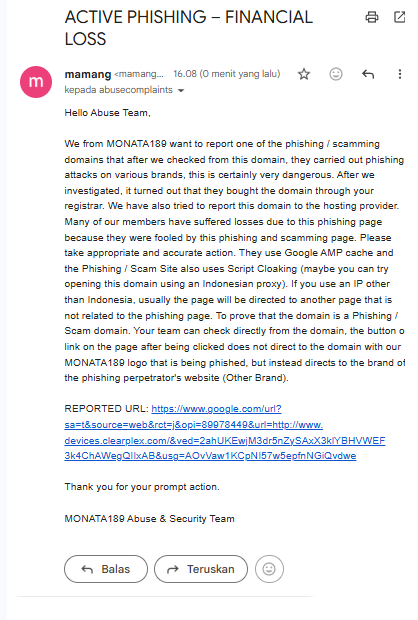The width and height of the screenshot is (418, 620).
Task: Open the three-dot more options menu
Action: point(400,74)
